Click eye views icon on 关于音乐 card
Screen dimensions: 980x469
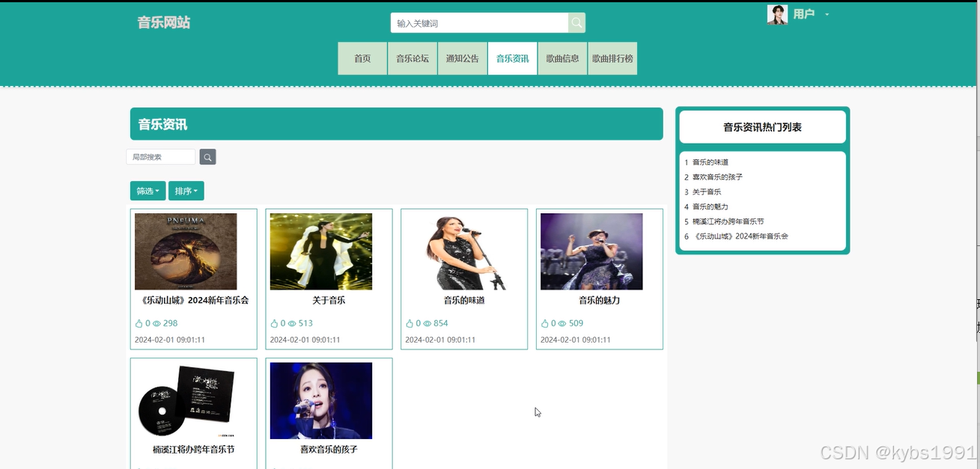(292, 324)
